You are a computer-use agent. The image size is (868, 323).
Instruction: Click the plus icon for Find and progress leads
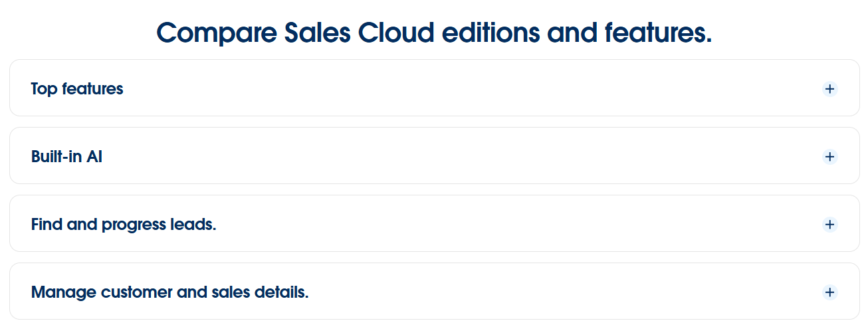click(x=829, y=225)
